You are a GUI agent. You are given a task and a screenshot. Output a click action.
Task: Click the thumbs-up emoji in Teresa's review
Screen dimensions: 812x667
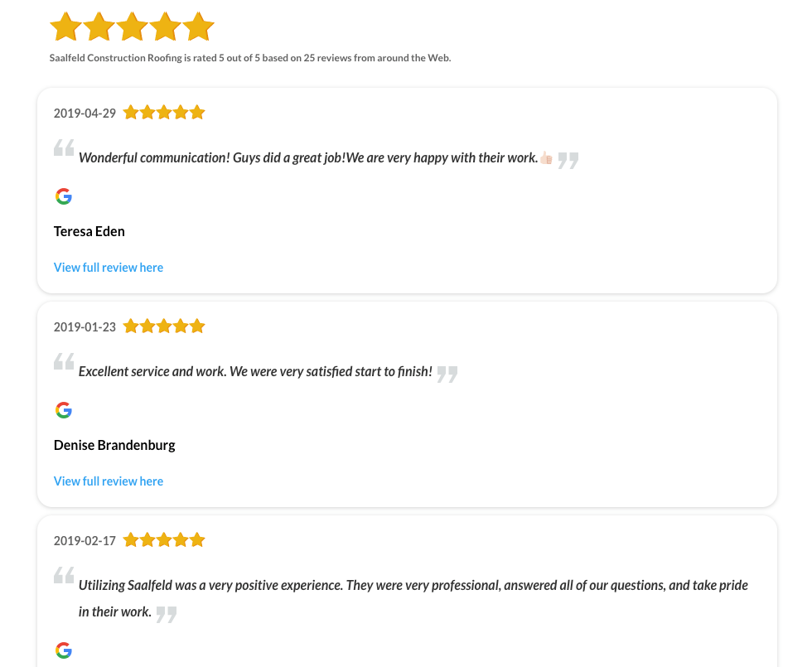[546, 158]
